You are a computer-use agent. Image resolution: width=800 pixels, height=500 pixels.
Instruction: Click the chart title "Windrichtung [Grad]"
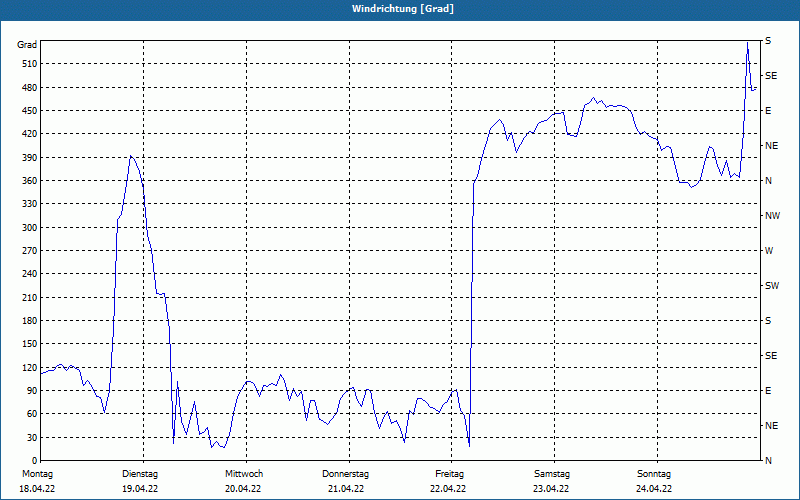403,9
